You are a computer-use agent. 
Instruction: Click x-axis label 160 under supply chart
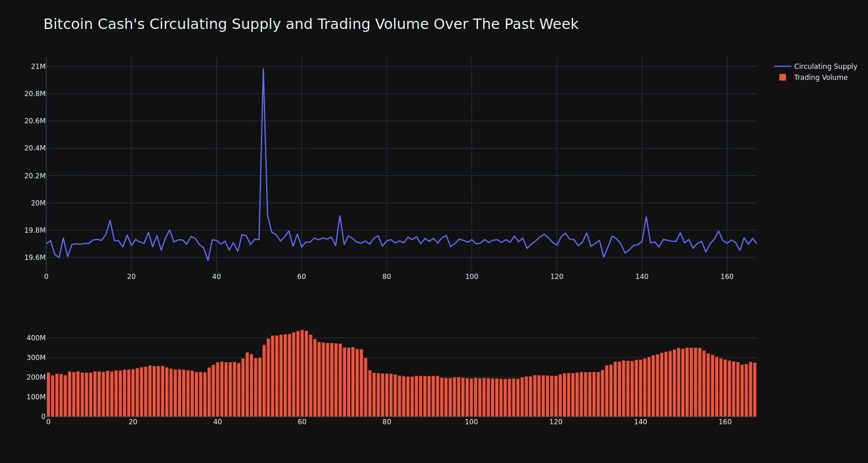pos(727,277)
